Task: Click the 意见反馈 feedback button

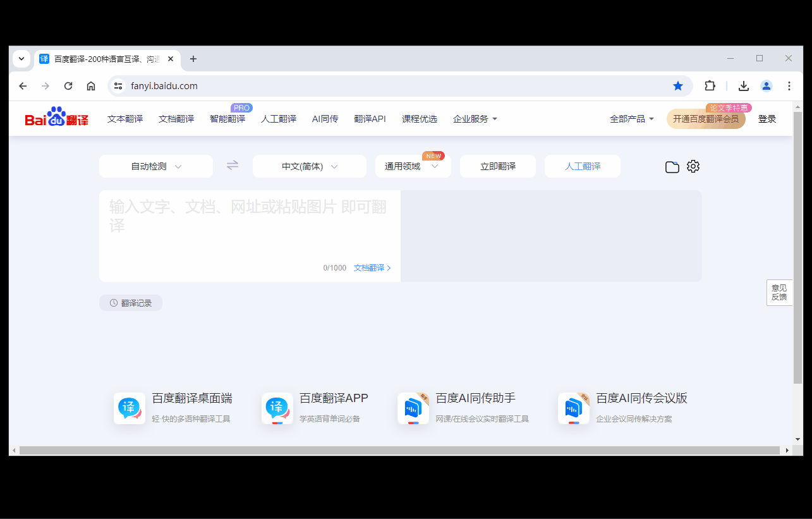Action: click(x=779, y=293)
